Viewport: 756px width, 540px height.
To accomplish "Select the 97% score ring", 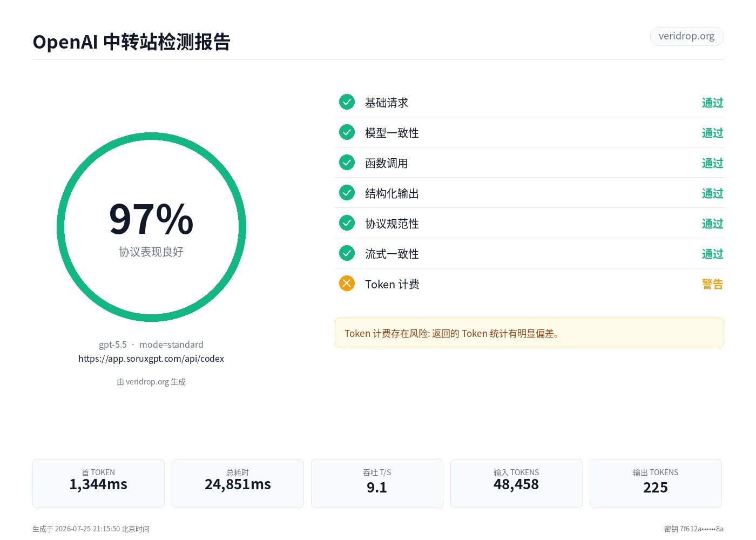I will (151, 227).
